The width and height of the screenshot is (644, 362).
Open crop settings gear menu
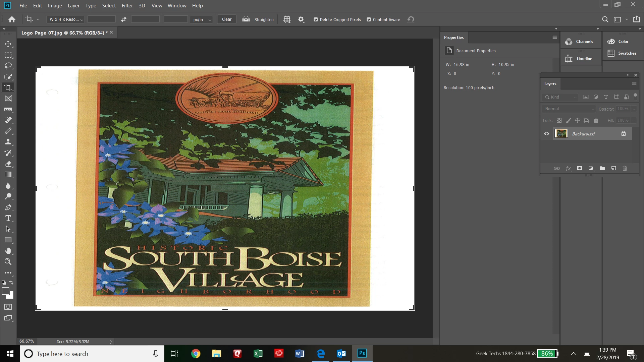tap(301, 19)
